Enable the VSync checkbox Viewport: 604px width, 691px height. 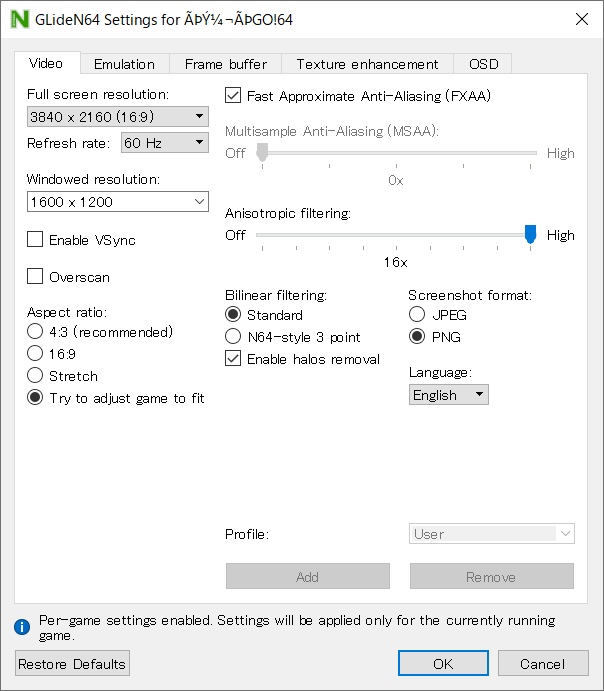[x=36, y=240]
